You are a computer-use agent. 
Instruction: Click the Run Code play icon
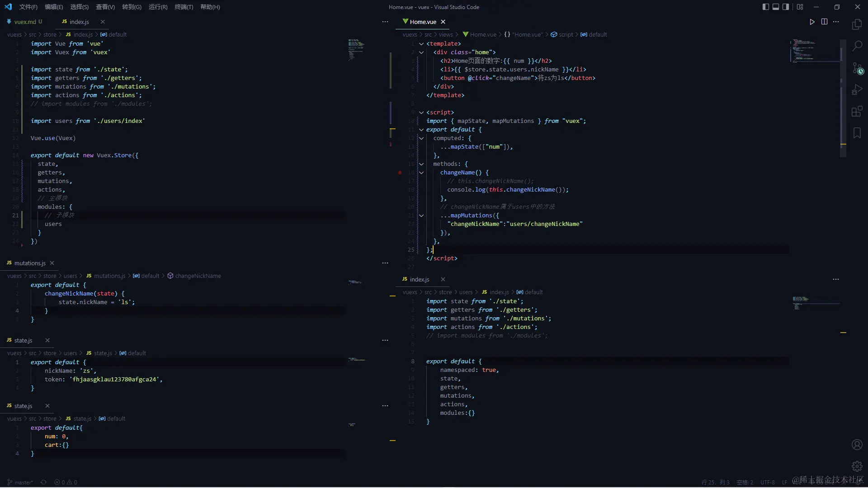click(x=812, y=22)
